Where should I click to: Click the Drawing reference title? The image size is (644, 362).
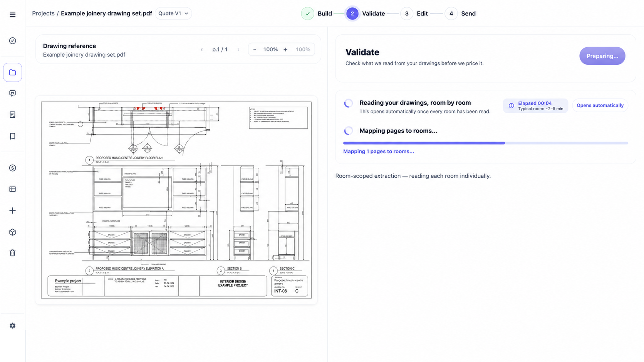pos(69,46)
